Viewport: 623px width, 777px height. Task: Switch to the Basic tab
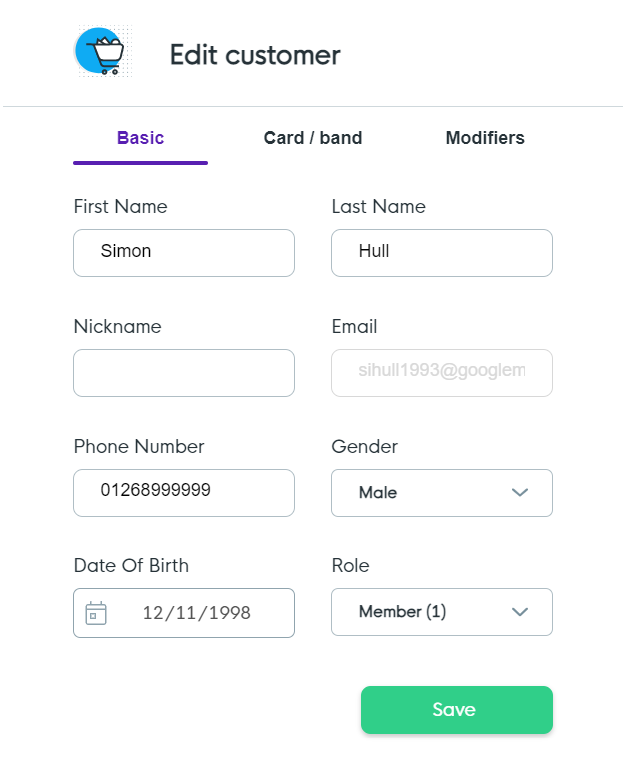coord(140,138)
